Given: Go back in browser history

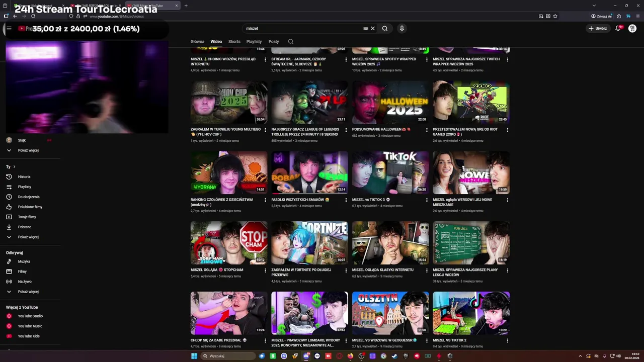Looking at the screenshot, I should pos(15,16).
